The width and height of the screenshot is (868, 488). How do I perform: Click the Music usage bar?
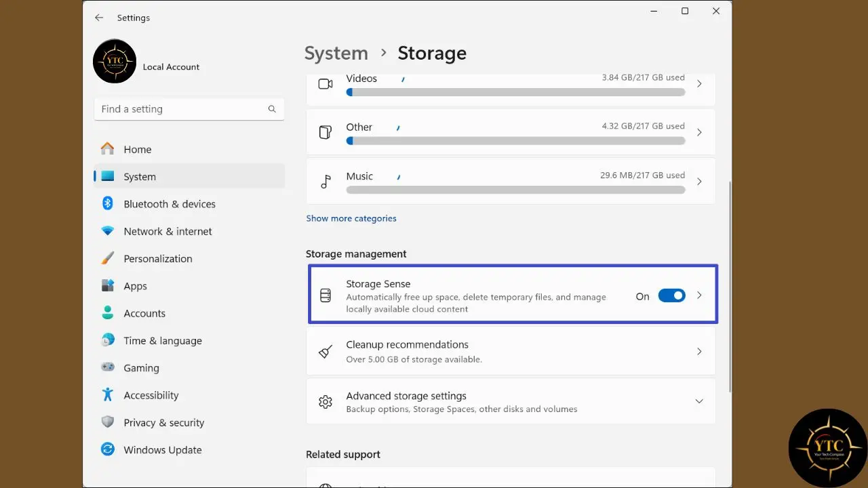515,190
